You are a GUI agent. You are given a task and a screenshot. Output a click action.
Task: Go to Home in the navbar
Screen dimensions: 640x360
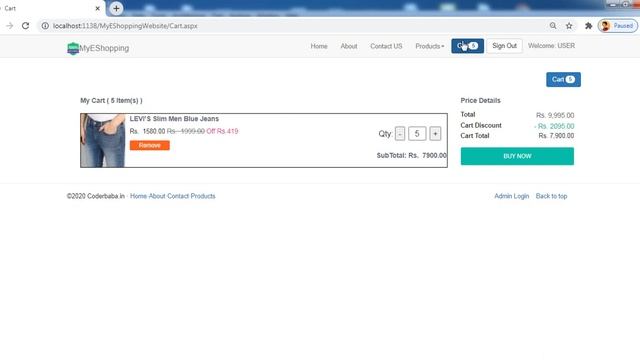(319, 46)
